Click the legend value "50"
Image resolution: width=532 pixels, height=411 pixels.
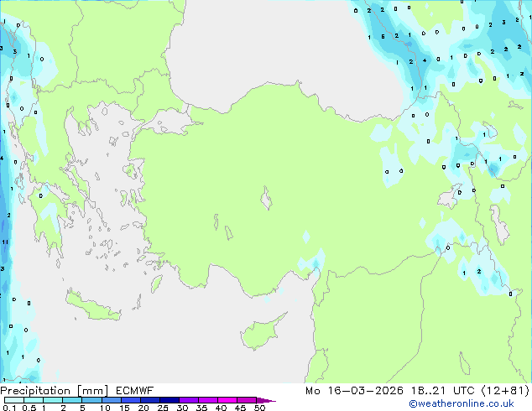(259, 408)
